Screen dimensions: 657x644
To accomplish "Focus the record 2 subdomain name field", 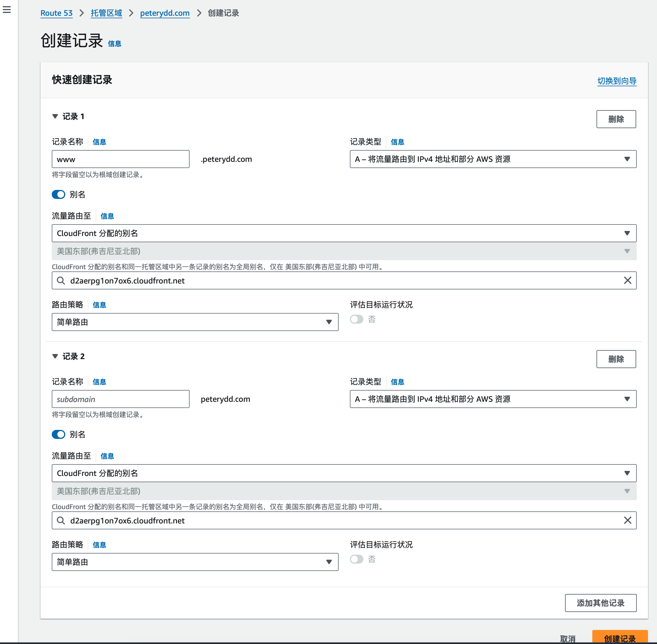I will [120, 399].
